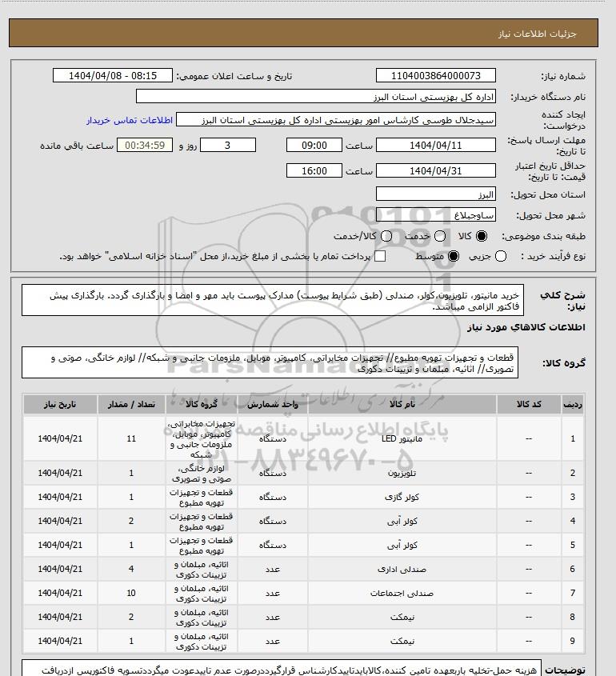This screenshot has width=616, height=676.
Task: Click the کولر گازی item name
Action: pyautogui.click(x=402, y=497)
